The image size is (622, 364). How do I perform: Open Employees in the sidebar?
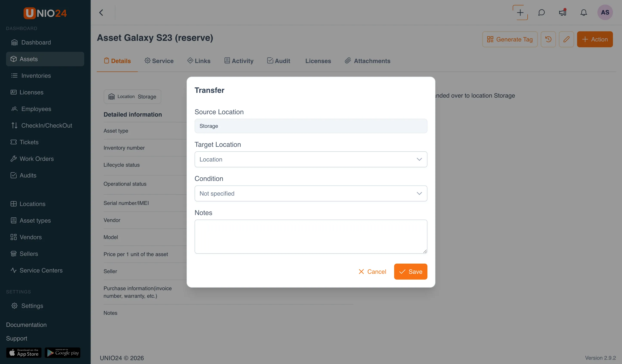[x=45, y=109]
